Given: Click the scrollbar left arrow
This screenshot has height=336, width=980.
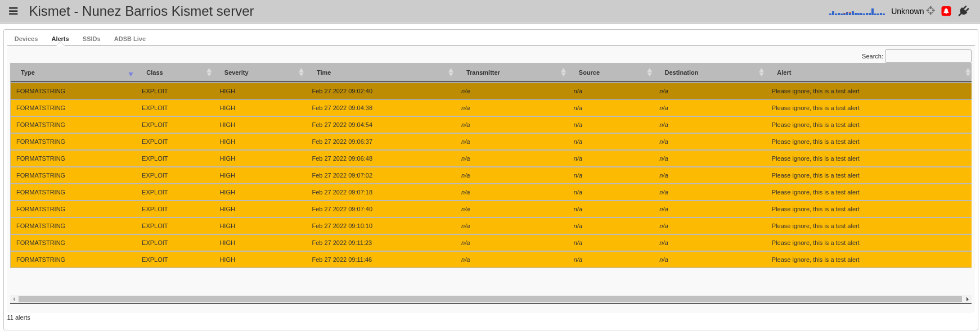Looking at the screenshot, I should tap(14, 299).
